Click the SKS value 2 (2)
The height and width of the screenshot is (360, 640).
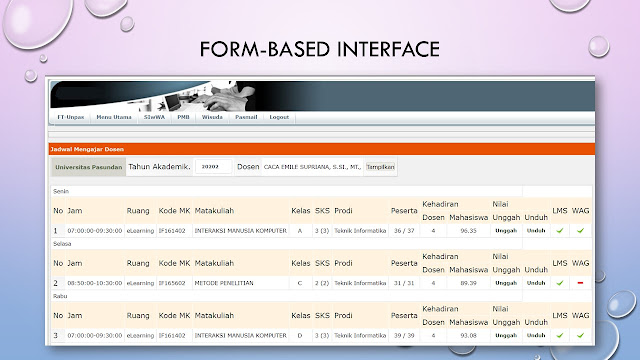322,283
